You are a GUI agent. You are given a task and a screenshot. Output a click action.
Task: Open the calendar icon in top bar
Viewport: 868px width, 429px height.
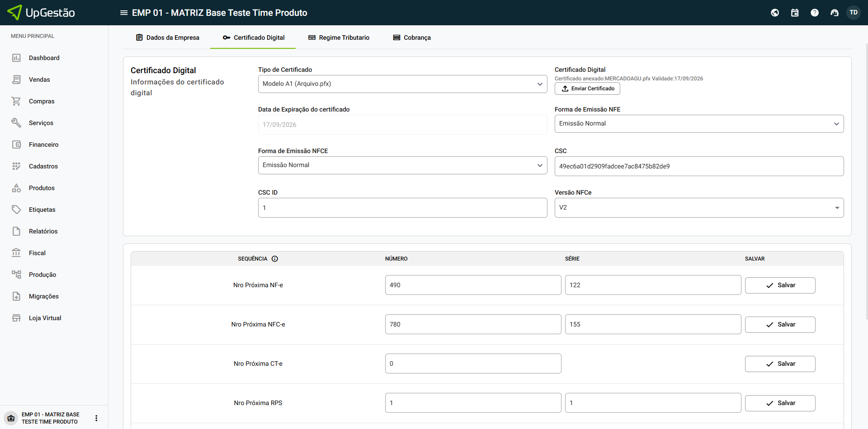(x=795, y=13)
